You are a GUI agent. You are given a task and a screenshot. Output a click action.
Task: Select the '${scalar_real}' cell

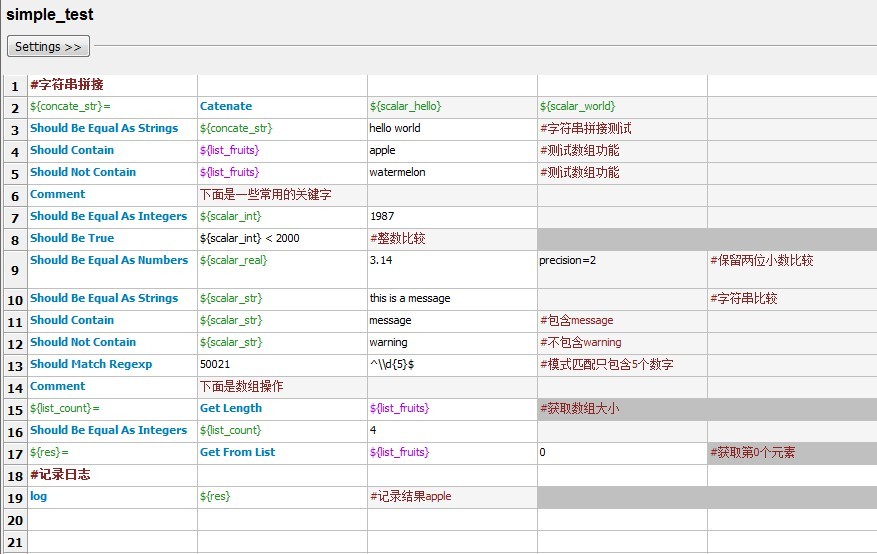pyautogui.click(x=282, y=269)
